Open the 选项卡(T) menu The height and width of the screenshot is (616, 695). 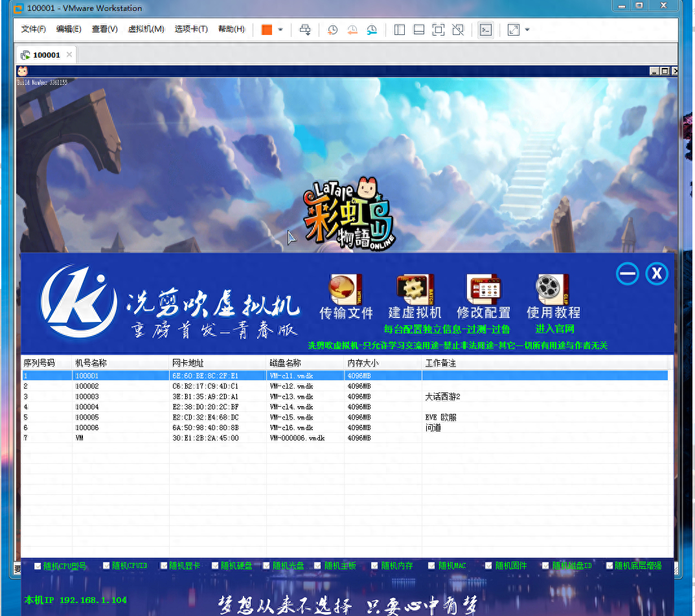pos(191,29)
